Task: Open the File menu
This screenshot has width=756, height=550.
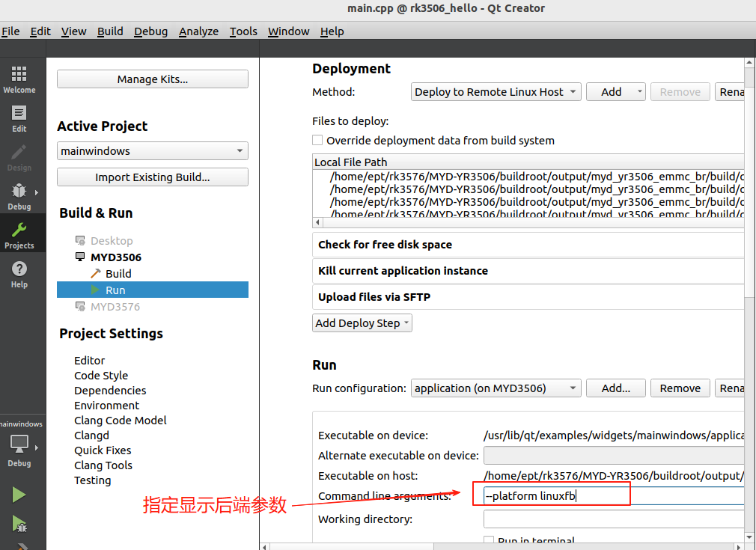Action: (x=10, y=31)
